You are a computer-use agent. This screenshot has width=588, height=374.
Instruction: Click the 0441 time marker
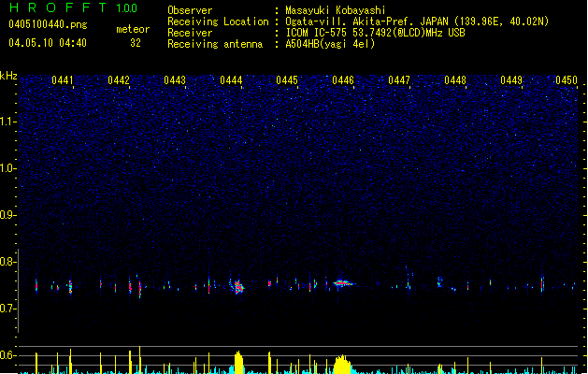point(63,80)
